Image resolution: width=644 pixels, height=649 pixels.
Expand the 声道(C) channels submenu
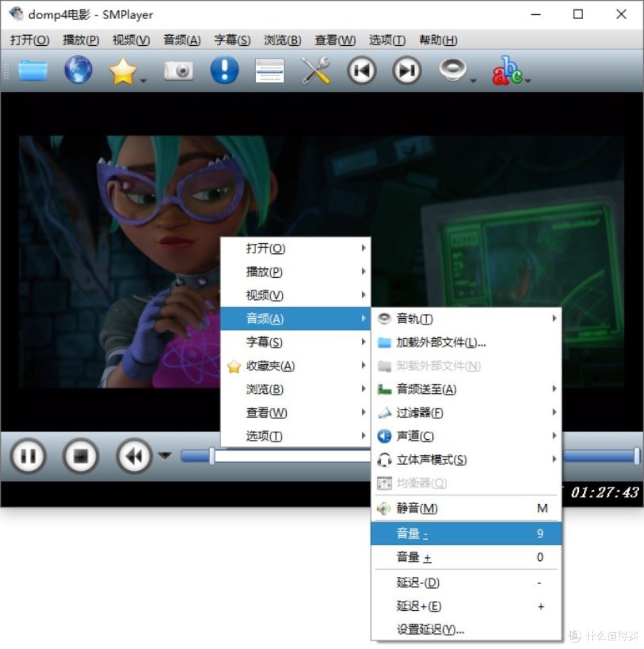pyautogui.click(x=417, y=436)
